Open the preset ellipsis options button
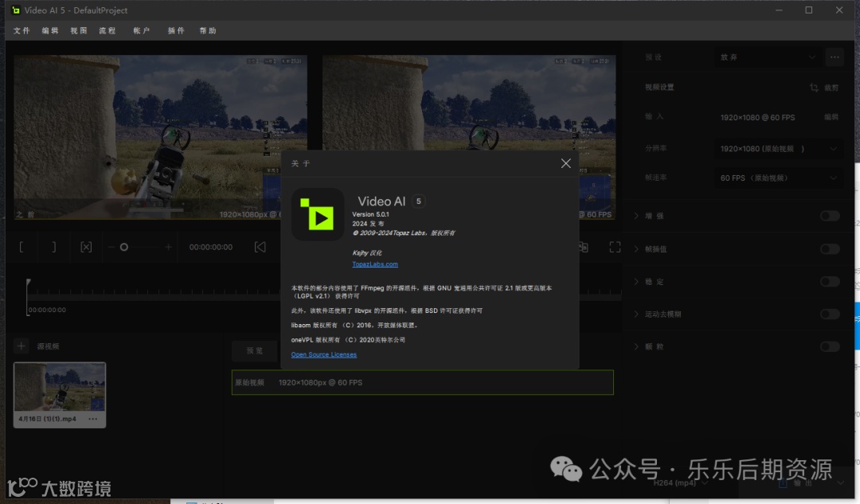Viewport: 860px width, 504px height. (835, 57)
